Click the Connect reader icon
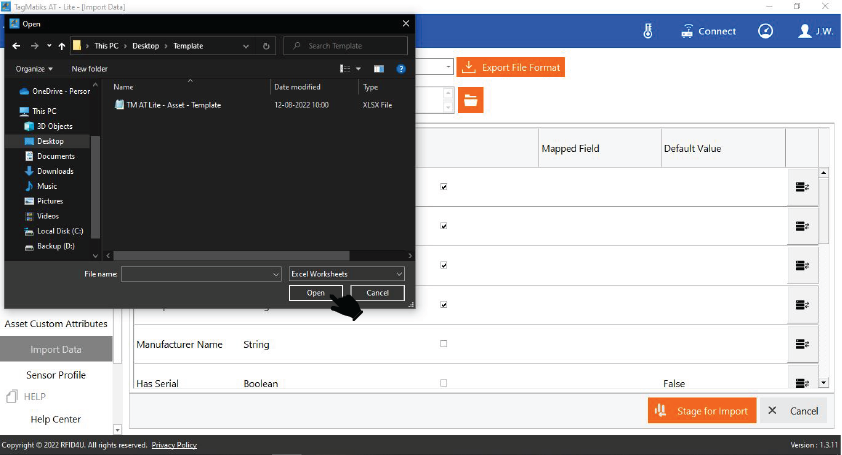The height and width of the screenshot is (455, 842). (x=687, y=31)
